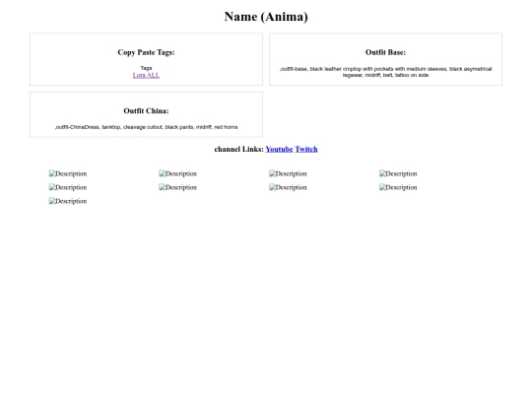The width and height of the screenshot is (532, 399).
Task: Click the Outfit China heading
Action: click(x=146, y=111)
